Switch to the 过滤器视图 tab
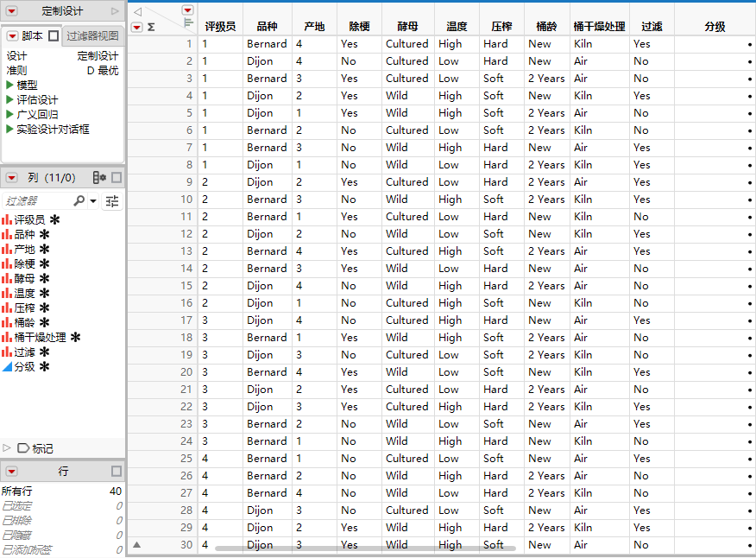The image size is (756, 558). coord(92,35)
